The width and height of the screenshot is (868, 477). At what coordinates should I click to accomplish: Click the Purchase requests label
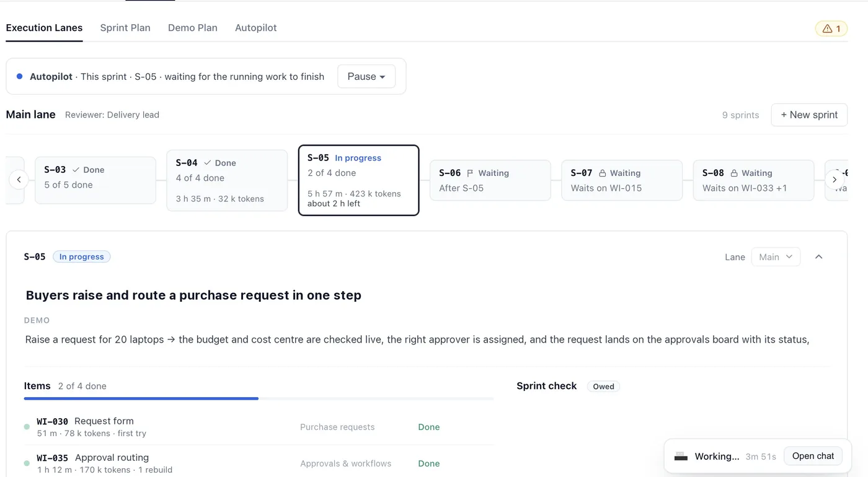click(337, 427)
